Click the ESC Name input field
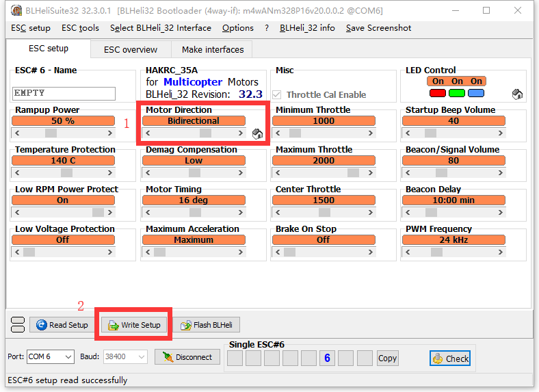The image size is (539, 392). (x=64, y=93)
